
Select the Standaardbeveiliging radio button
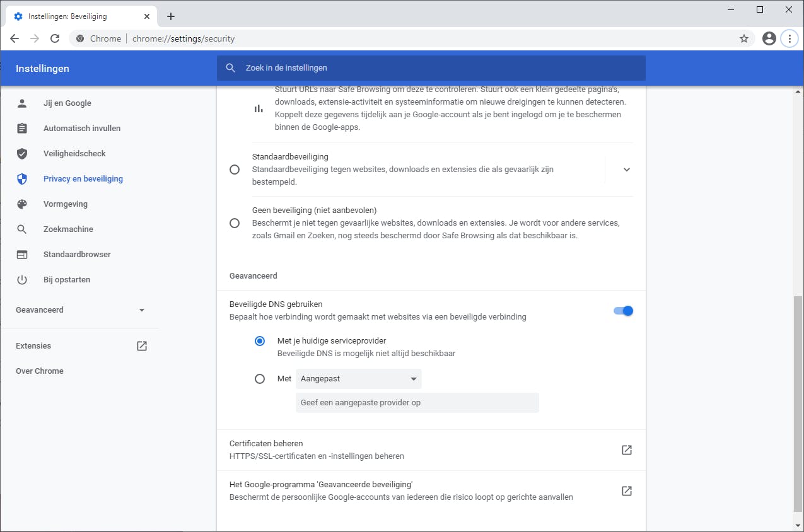[x=235, y=170]
